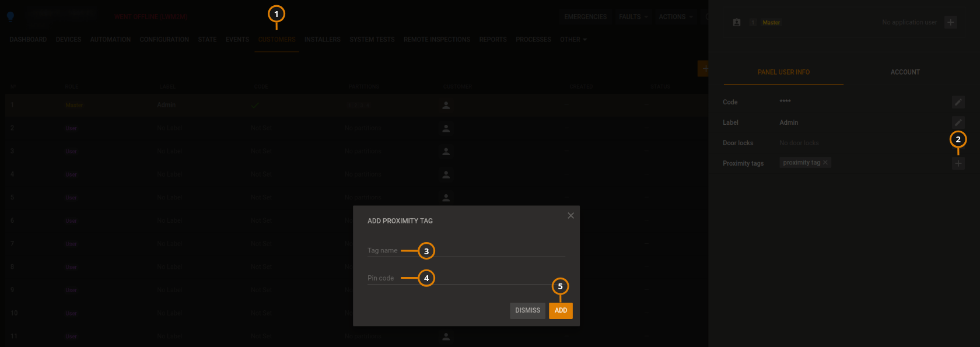Click customer person icon in row 5
This screenshot has height=347, width=980.
click(x=446, y=198)
